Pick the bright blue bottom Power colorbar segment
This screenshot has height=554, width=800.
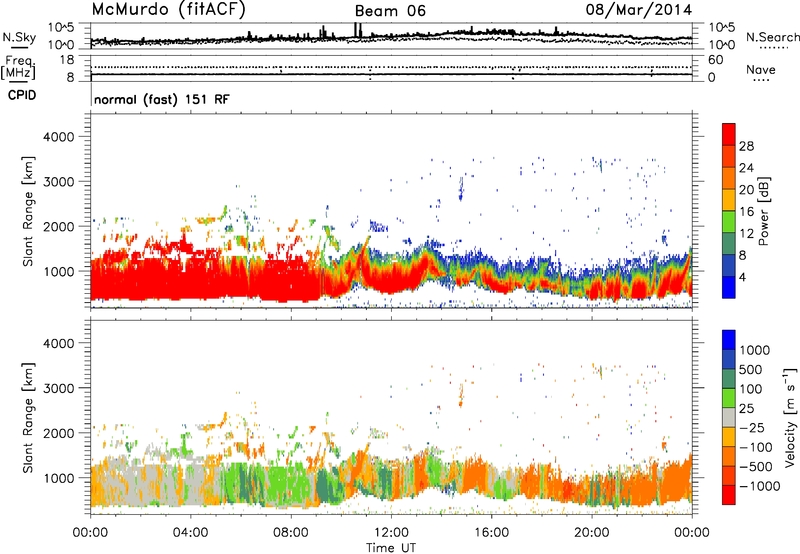729,287
